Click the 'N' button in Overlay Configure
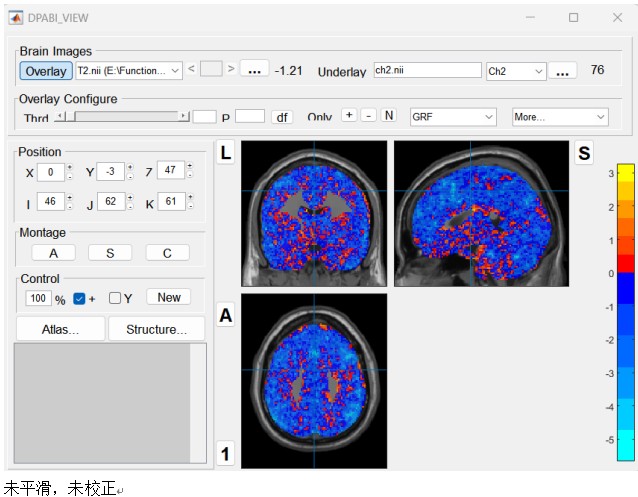 tap(388, 116)
